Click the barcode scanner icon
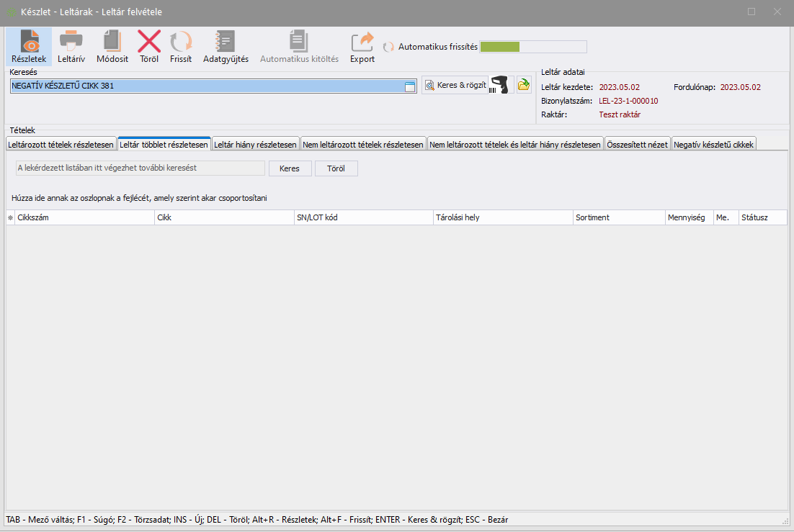The height and width of the screenshot is (532, 794). click(501, 86)
